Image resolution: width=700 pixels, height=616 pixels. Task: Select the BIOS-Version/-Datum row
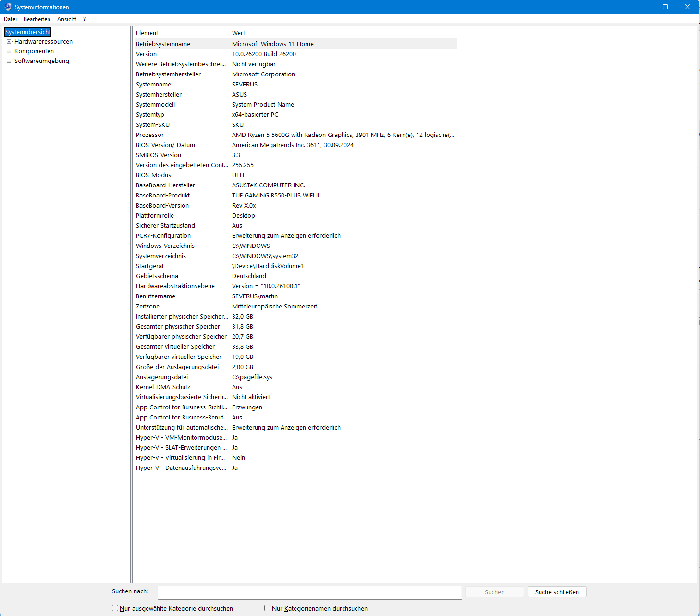click(x=295, y=145)
